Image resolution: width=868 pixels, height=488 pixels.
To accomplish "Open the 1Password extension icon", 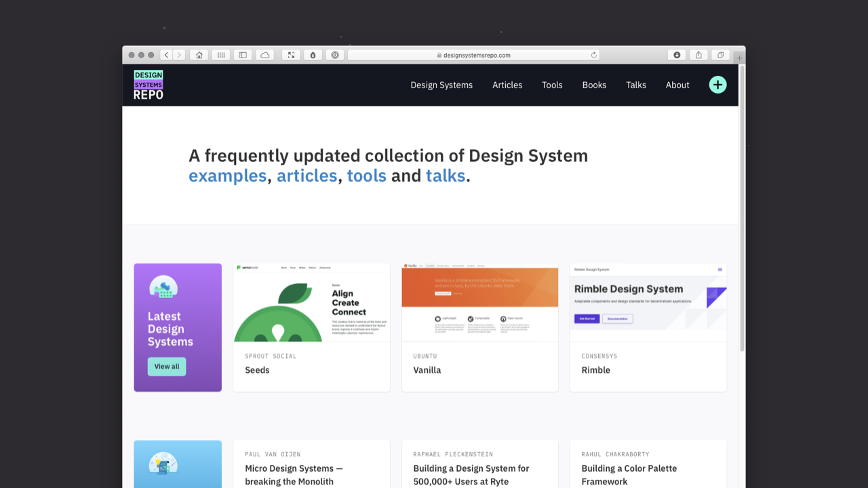I will pos(335,55).
